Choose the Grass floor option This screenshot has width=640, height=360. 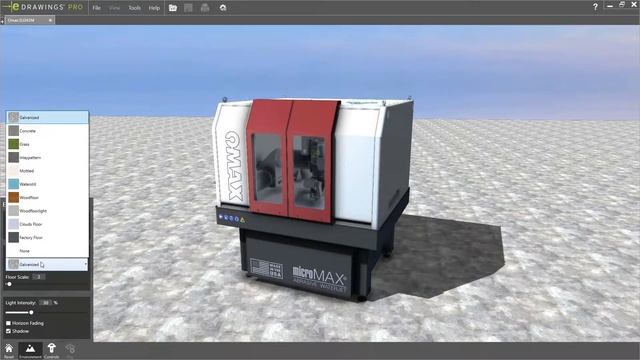click(x=47, y=144)
